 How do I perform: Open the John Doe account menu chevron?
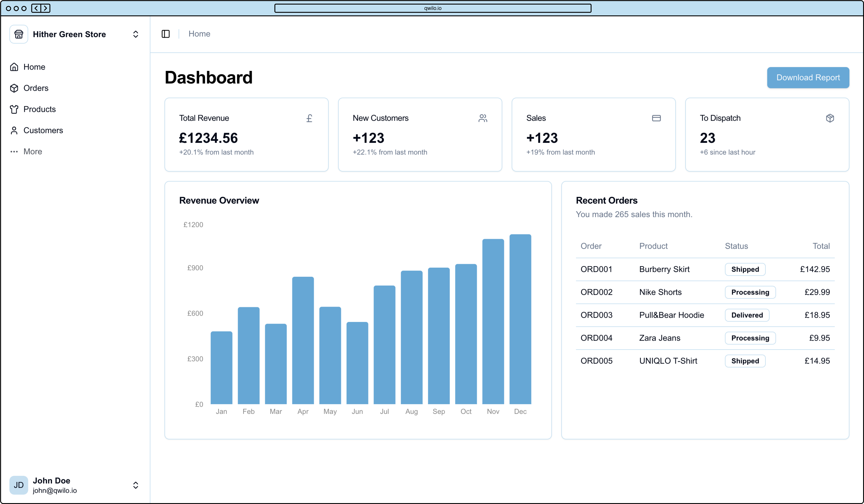pos(135,485)
